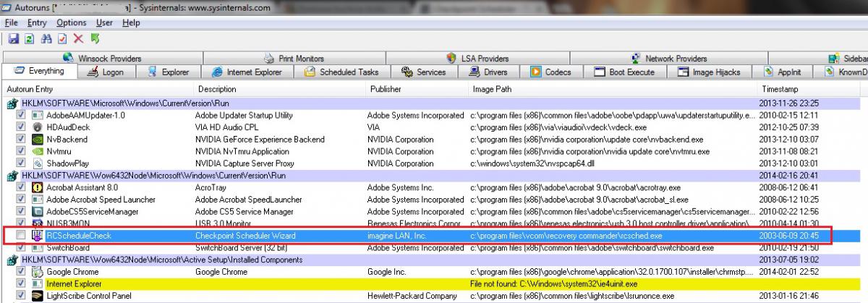Click the Internet Explorer entry icon in yellow row
Screen dimensions: 868x303
38,284
